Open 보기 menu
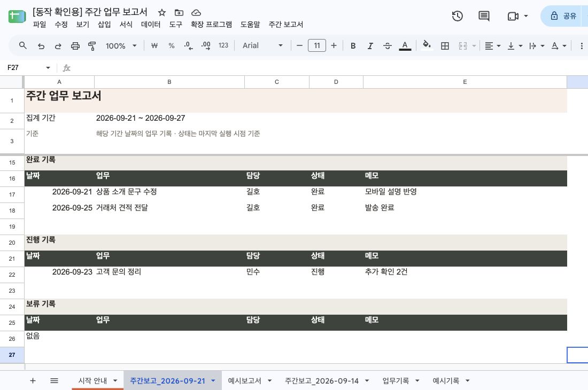 (82, 25)
